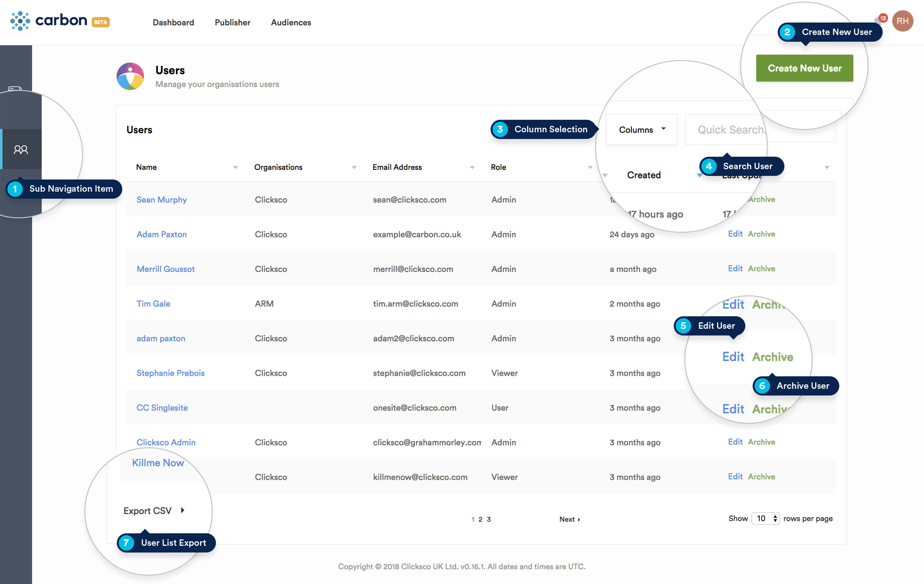
Task: Click the Export CSV arrow icon
Action: pos(183,510)
